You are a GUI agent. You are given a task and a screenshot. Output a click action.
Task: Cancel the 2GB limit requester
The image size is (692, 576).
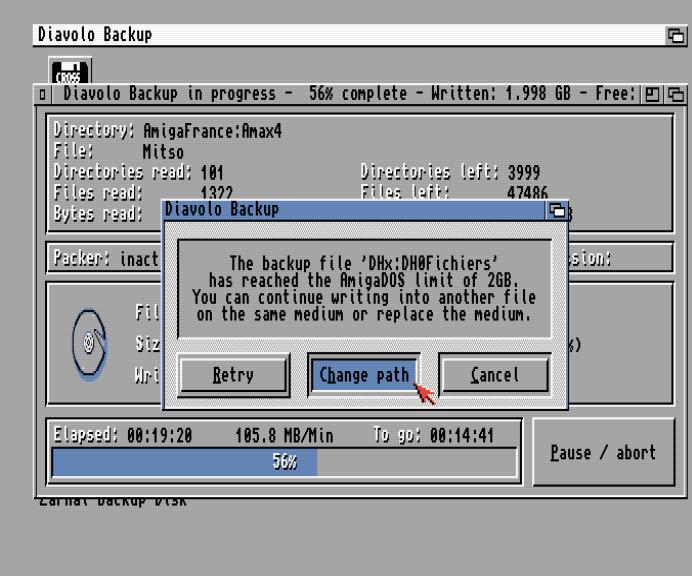pos(494,375)
